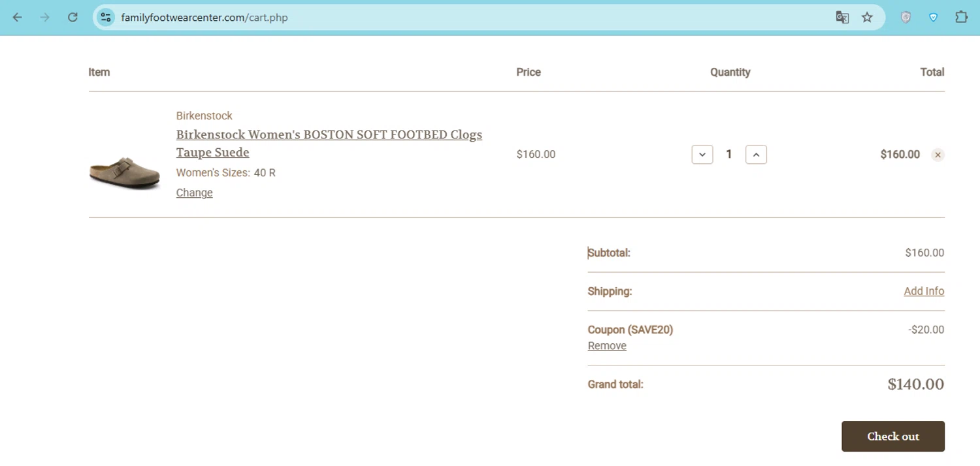Image resolution: width=980 pixels, height=466 pixels.
Task: Click the Grand total label
Action: click(x=615, y=384)
